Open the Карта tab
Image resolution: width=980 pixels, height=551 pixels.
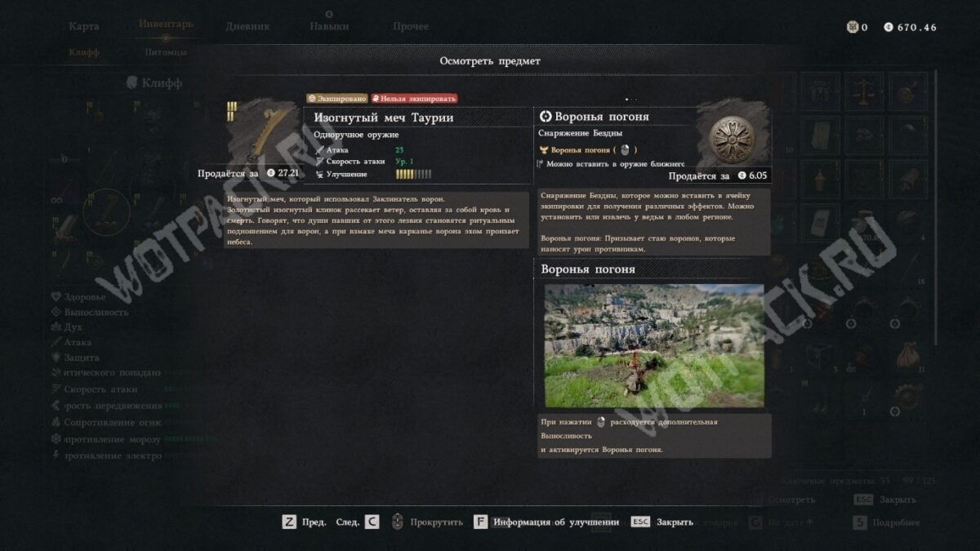[x=84, y=26]
